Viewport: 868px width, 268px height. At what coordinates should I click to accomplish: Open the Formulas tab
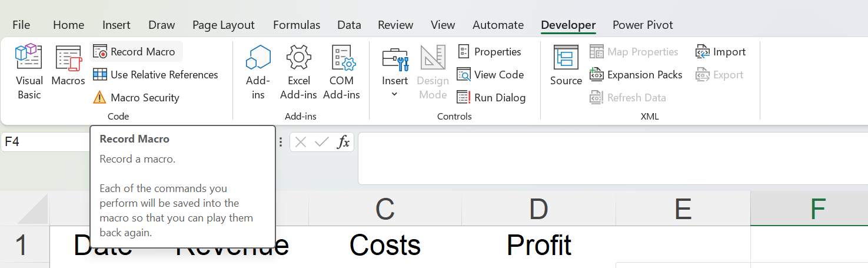click(297, 25)
